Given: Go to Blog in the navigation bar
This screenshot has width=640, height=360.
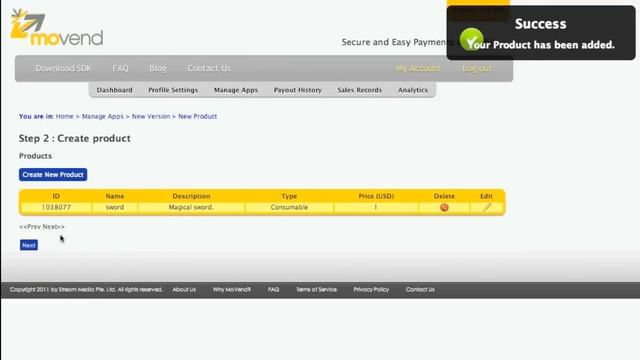Looking at the screenshot, I should (x=158, y=68).
